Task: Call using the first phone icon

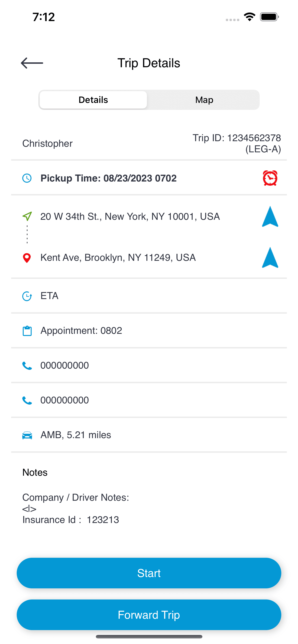Action: pos(27,366)
